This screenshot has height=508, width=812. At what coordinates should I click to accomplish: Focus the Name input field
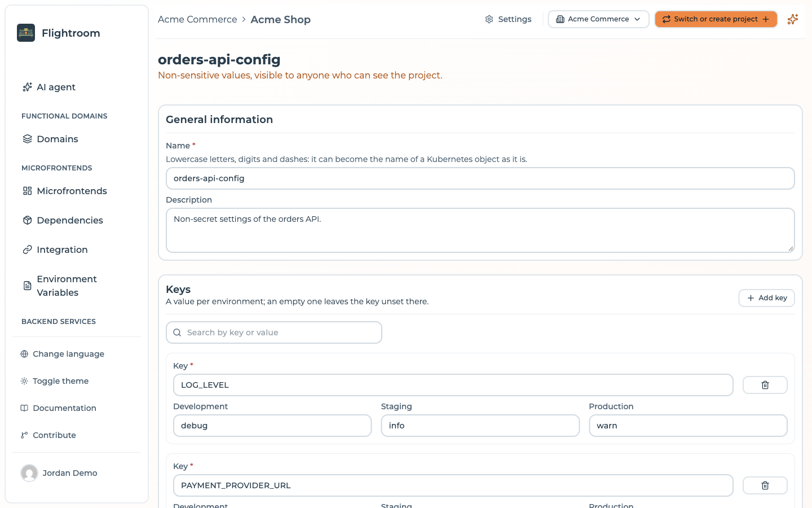point(480,178)
